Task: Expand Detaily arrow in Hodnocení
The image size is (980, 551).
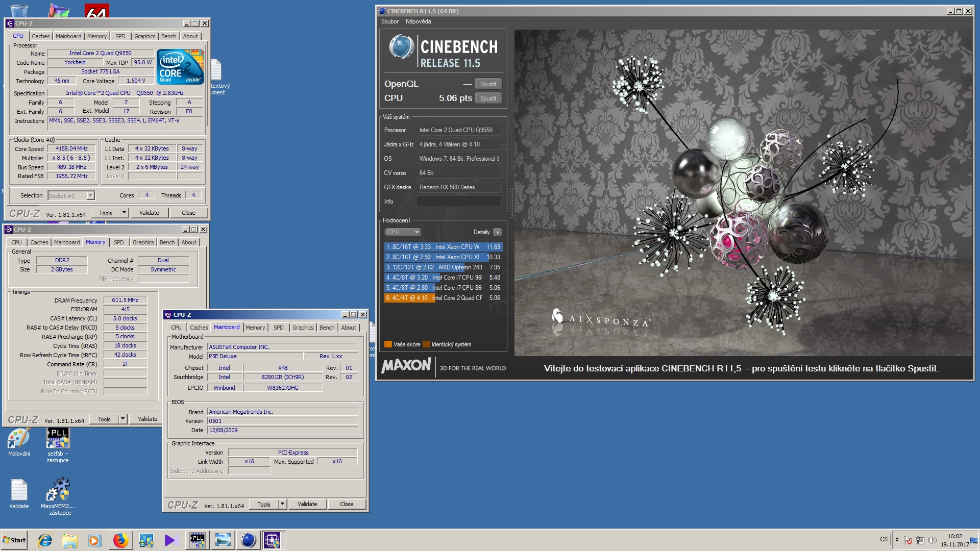Action: coord(498,232)
